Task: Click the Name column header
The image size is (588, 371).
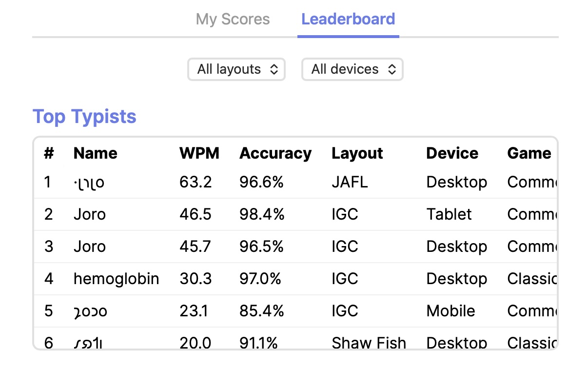Action: [x=96, y=153]
